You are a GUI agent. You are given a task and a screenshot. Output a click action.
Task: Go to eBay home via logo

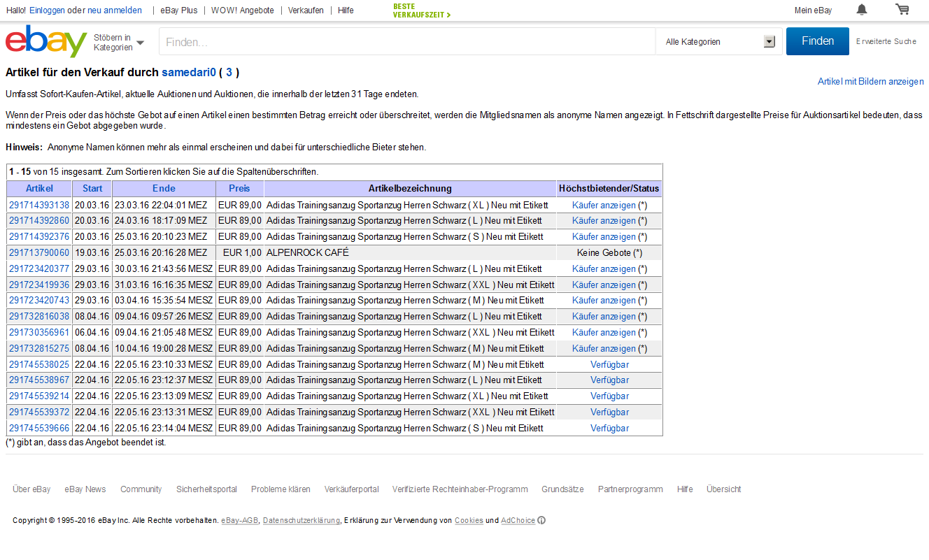46,41
